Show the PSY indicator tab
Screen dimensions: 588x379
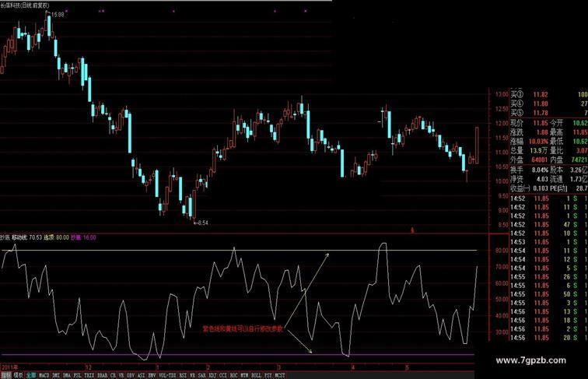click(x=268, y=375)
